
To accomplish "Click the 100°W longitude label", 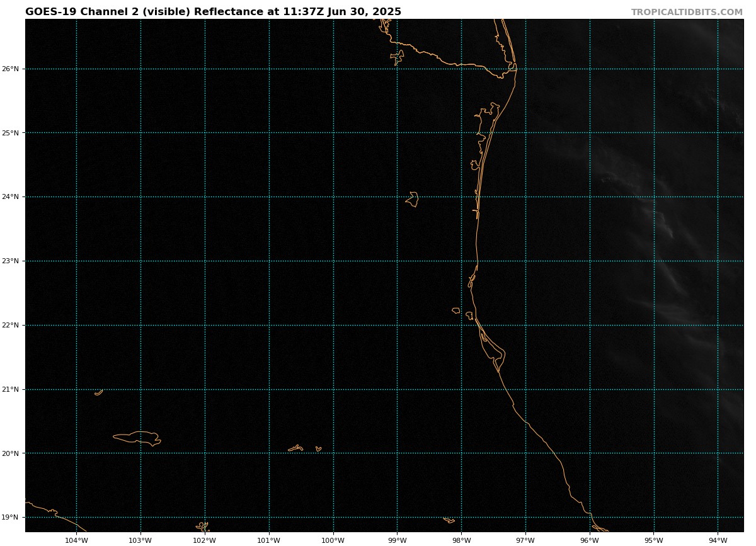I will pyautogui.click(x=333, y=540).
